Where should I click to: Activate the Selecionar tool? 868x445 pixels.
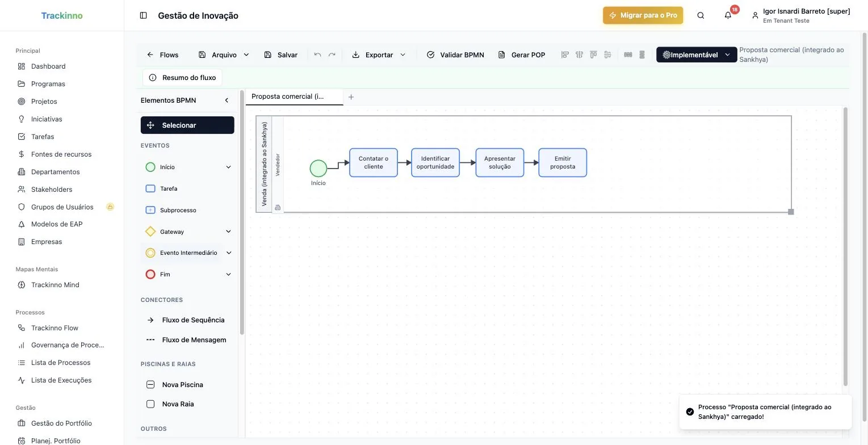(x=187, y=125)
